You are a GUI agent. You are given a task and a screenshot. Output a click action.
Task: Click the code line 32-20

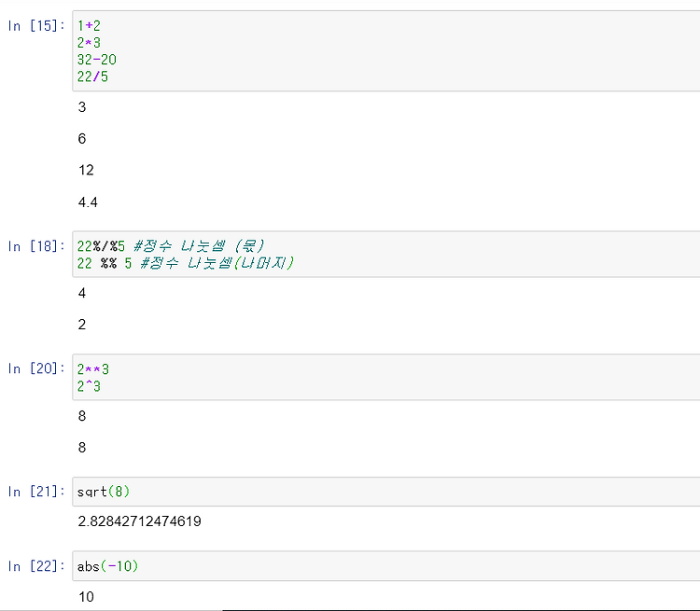point(97,60)
